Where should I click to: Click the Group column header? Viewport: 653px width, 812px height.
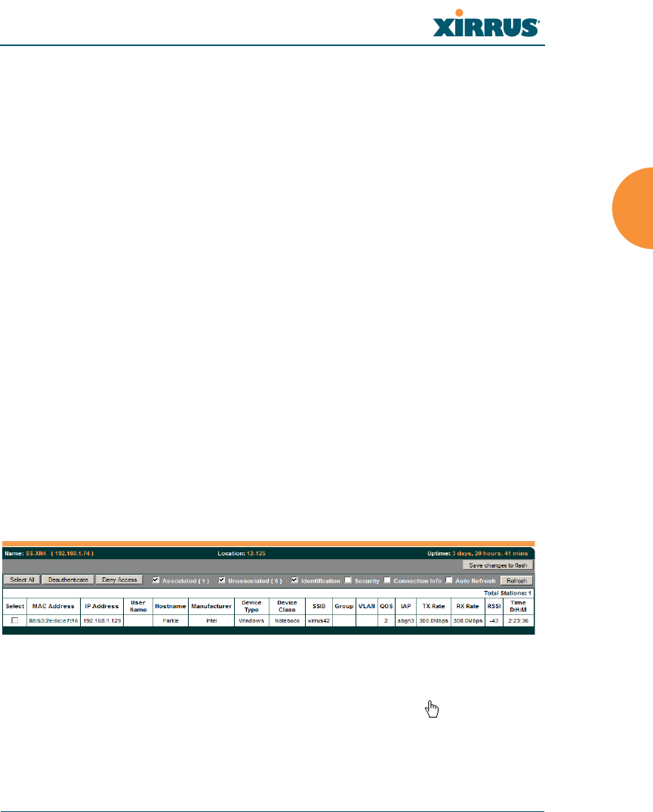coord(343,606)
